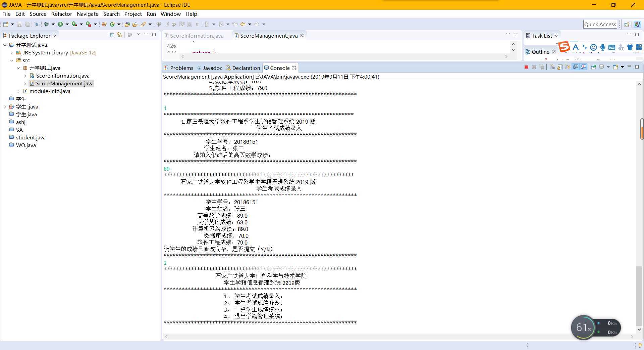Open the Refactor menu
This screenshot has width=644, height=350.
coord(61,14)
